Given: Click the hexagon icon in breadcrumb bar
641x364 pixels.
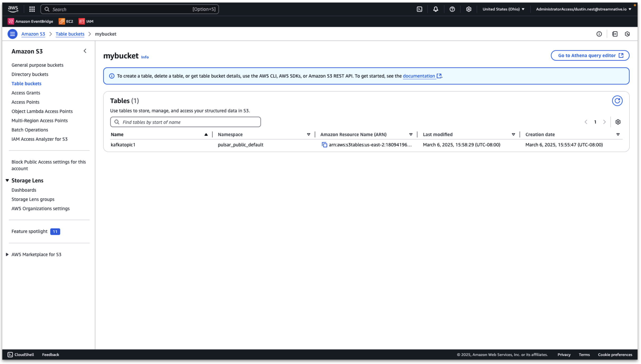Looking at the screenshot, I should [x=627, y=34].
